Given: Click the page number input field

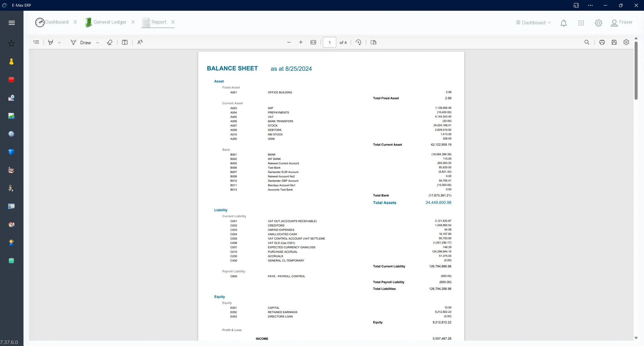Looking at the screenshot, I should click(x=330, y=42).
